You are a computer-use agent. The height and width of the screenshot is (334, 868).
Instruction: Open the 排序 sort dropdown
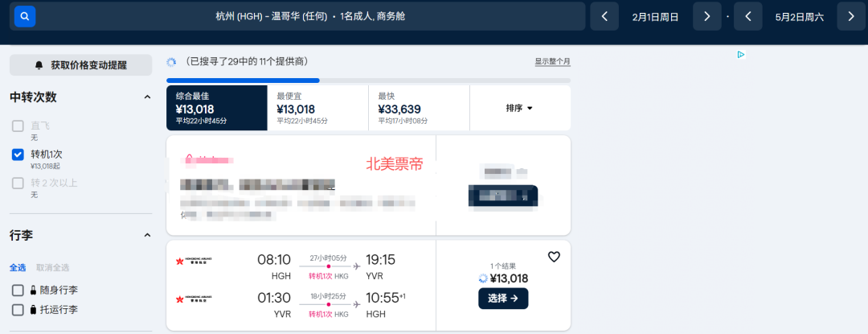(519, 108)
